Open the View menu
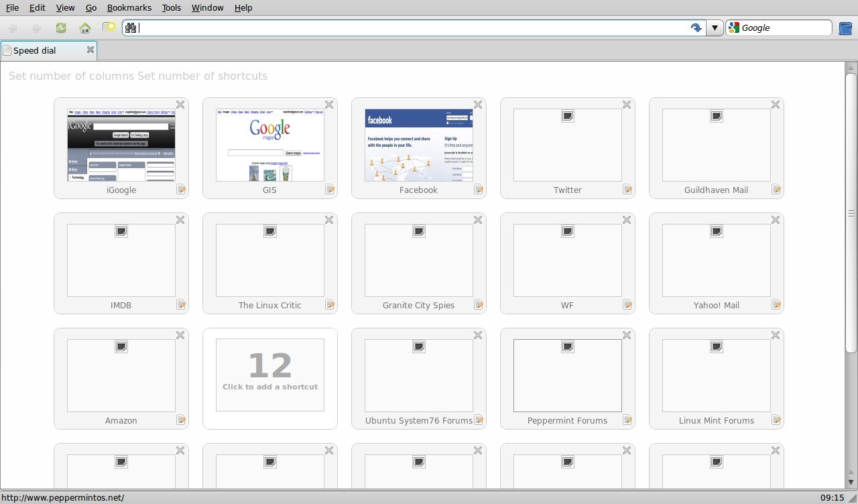Screen dimensions: 858x504 pyautogui.click(x=65, y=7)
